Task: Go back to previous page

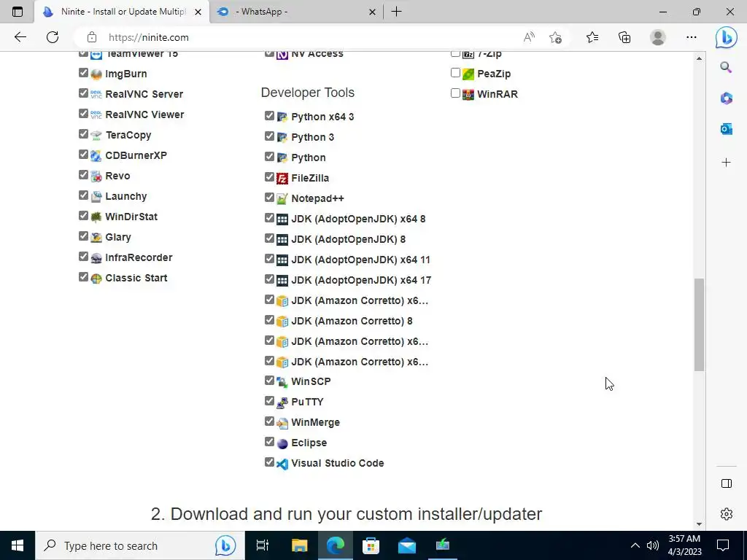Action: click(x=20, y=37)
